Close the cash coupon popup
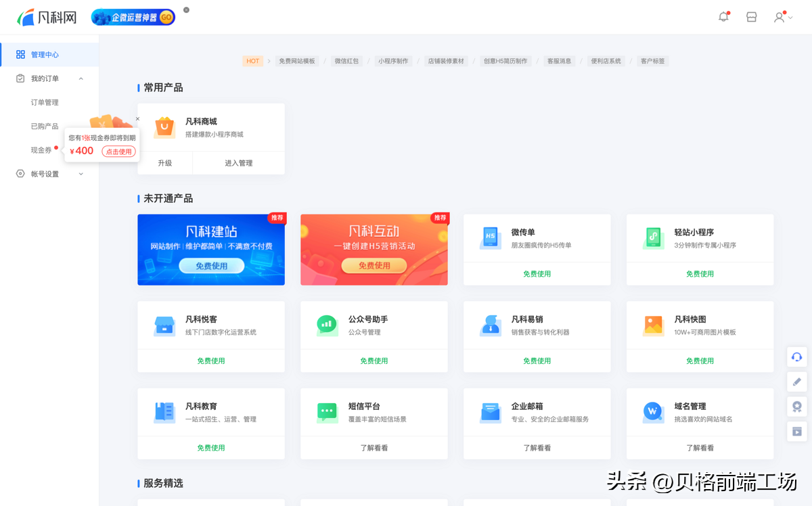The width and height of the screenshot is (812, 506). coord(137,119)
